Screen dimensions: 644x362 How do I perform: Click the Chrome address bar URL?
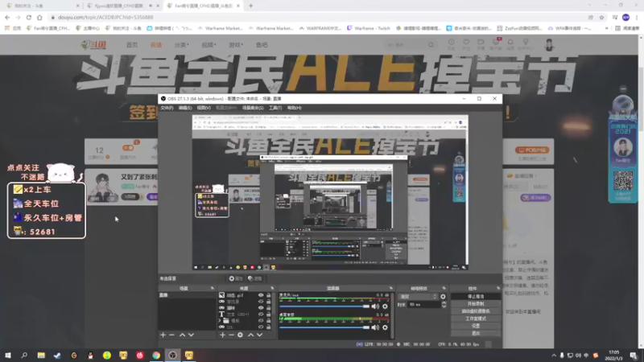click(105, 17)
